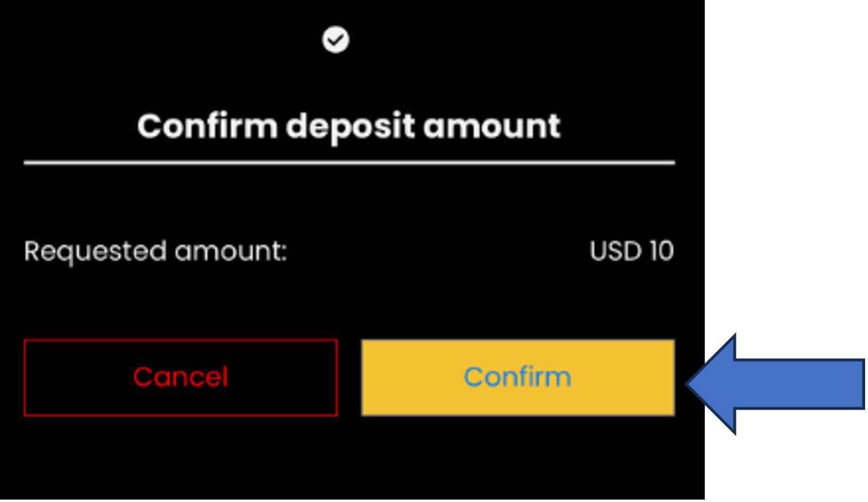This screenshot has width=868, height=502.
Task: Tap the check icon above the dialog title
Action: (335, 40)
